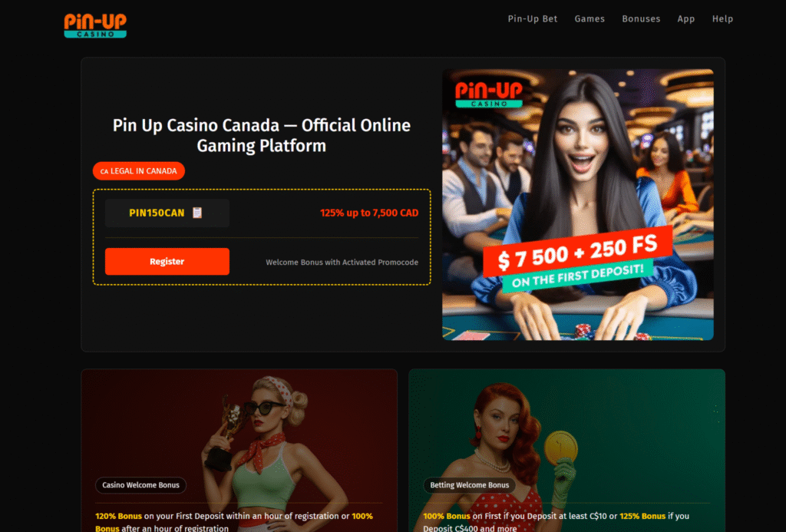The image size is (786, 532).
Task: Open the Games menu item
Action: tap(589, 19)
